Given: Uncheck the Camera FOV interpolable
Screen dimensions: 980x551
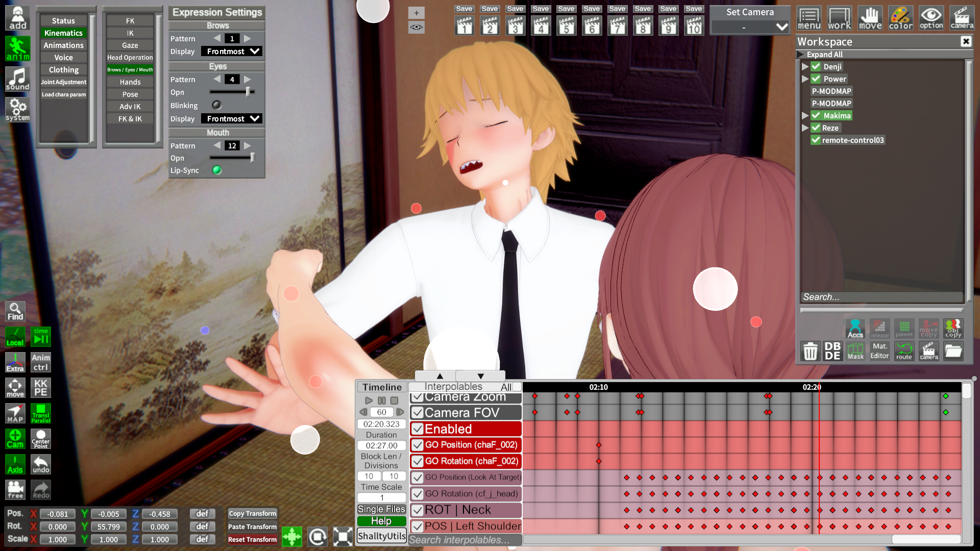Looking at the screenshot, I should (x=418, y=412).
